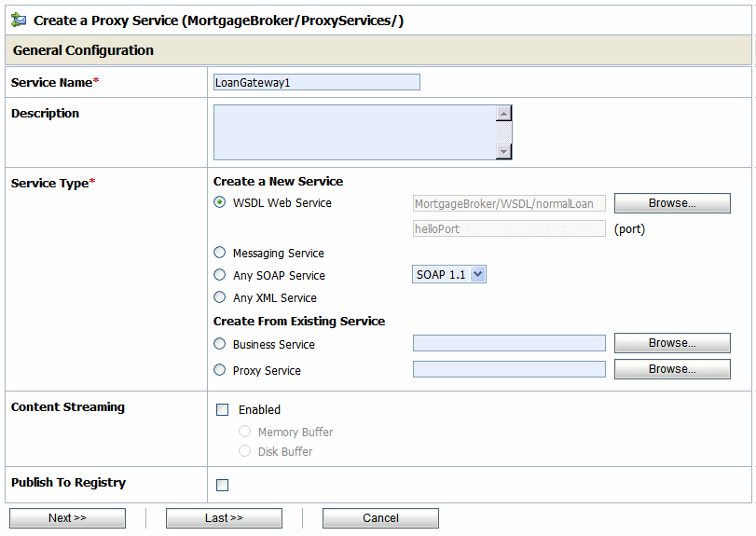Click the helloPort port field
756x536 pixels.
coord(509,228)
